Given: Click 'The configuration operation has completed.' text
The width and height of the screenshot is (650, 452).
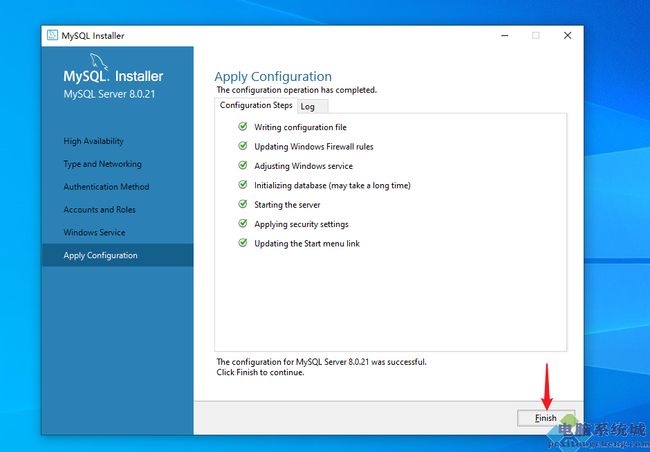Looking at the screenshot, I should (296, 90).
